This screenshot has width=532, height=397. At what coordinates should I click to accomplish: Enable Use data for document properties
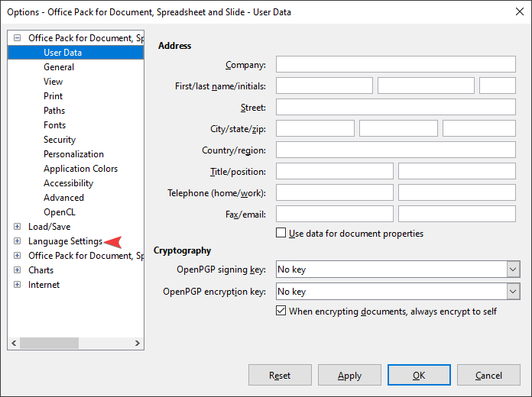(281, 234)
